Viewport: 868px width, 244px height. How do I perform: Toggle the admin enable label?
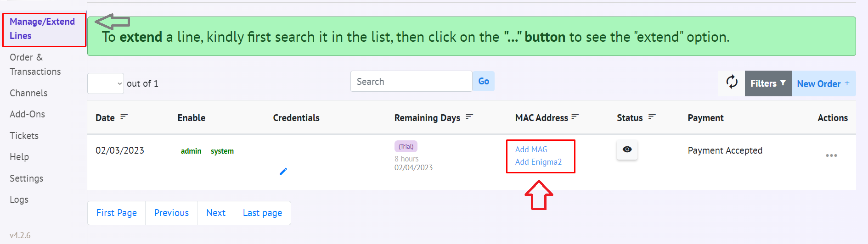coord(191,151)
